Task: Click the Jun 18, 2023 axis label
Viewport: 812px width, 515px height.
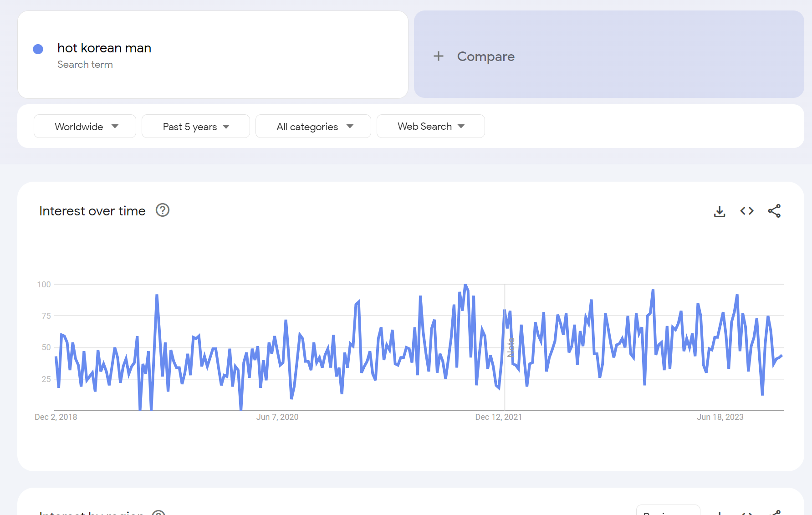Action: click(720, 417)
